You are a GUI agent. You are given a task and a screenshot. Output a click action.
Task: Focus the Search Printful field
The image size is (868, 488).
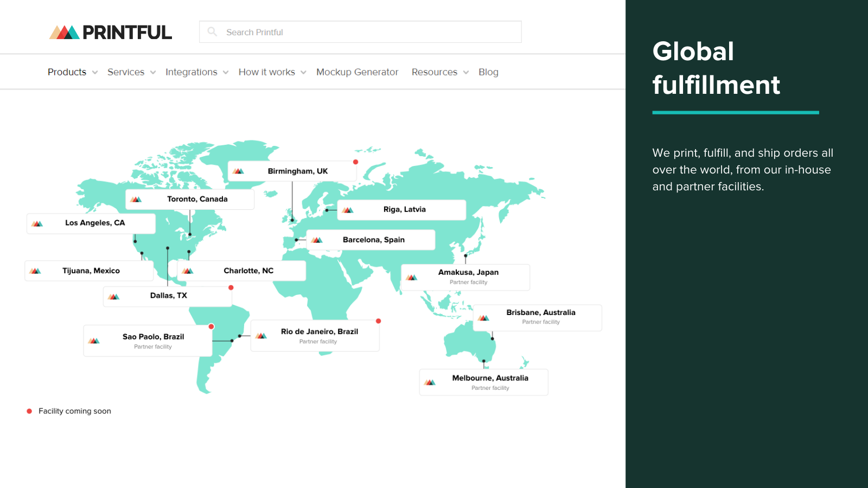point(360,32)
